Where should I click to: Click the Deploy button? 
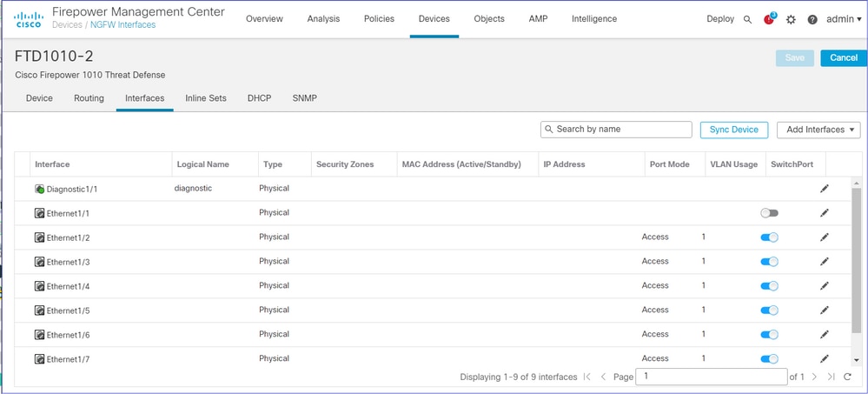(720, 19)
